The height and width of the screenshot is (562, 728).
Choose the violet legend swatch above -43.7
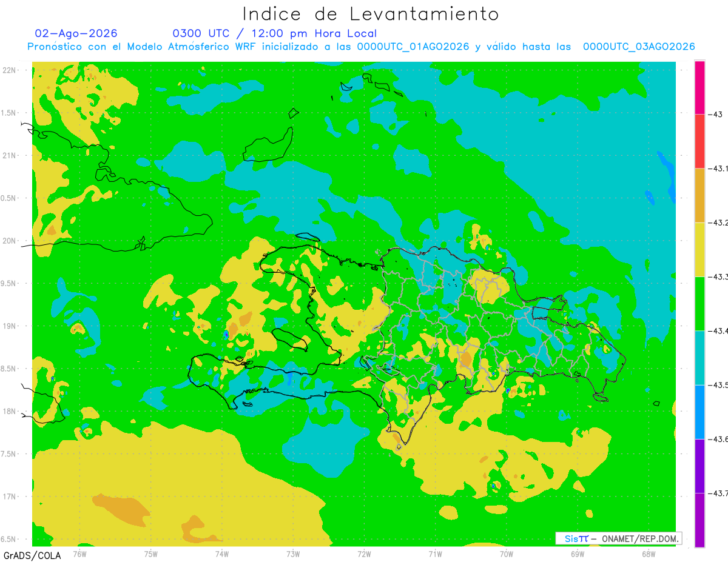(x=699, y=466)
